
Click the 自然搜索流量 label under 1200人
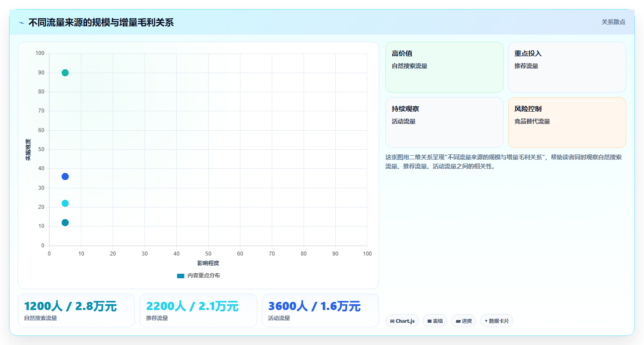[x=40, y=318]
